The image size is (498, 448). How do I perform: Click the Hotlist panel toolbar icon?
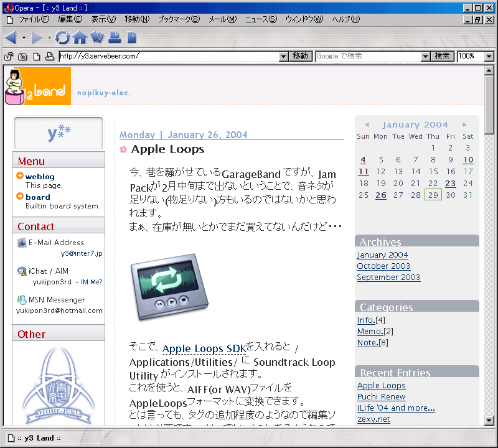(x=97, y=37)
